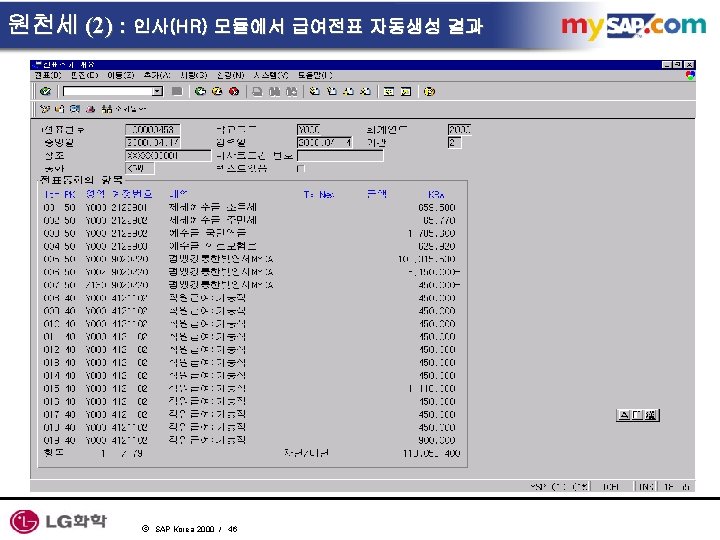Click the 'A' language mode icon in IME bar
The image size is (720, 540).
[x=624, y=415]
